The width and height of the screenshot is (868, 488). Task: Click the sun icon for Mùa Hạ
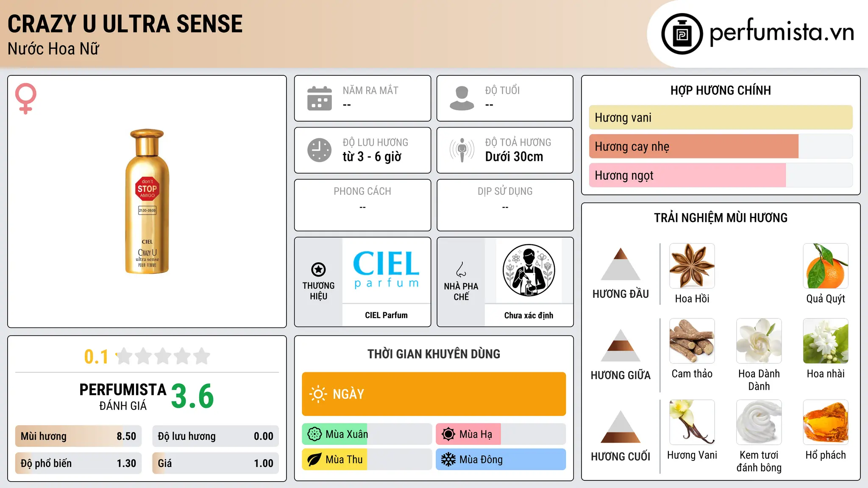(448, 434)
